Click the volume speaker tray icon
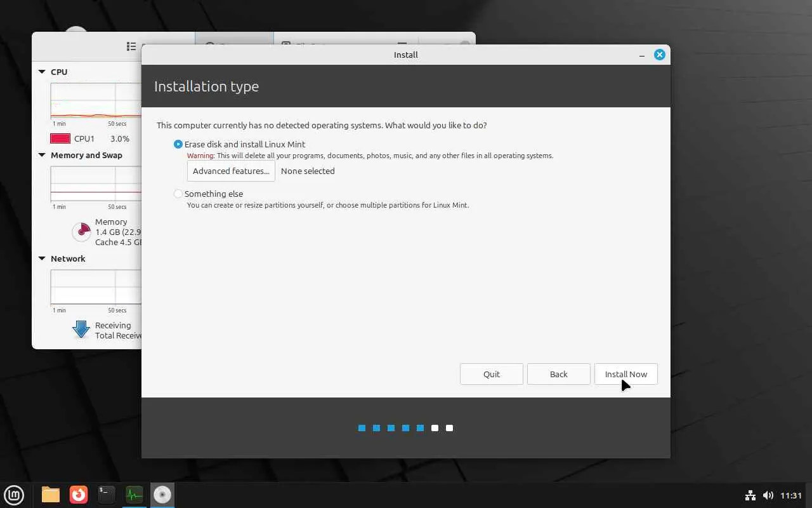 768,495
